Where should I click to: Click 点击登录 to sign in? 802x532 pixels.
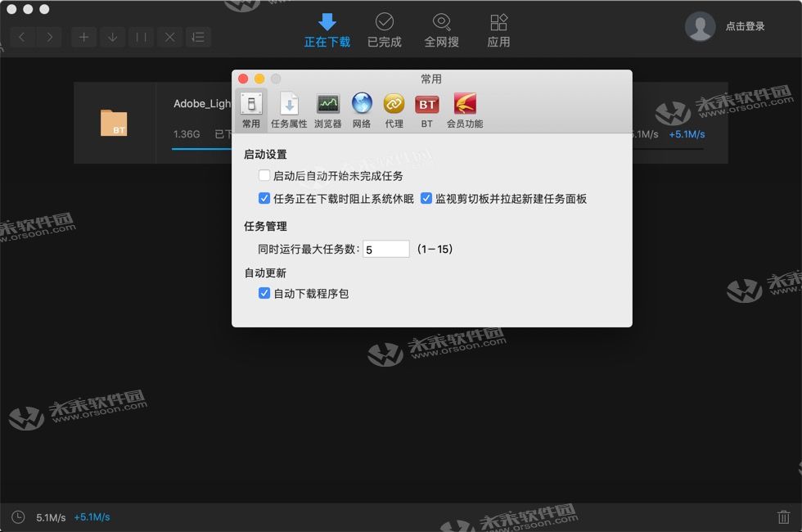tap(745, 26)
